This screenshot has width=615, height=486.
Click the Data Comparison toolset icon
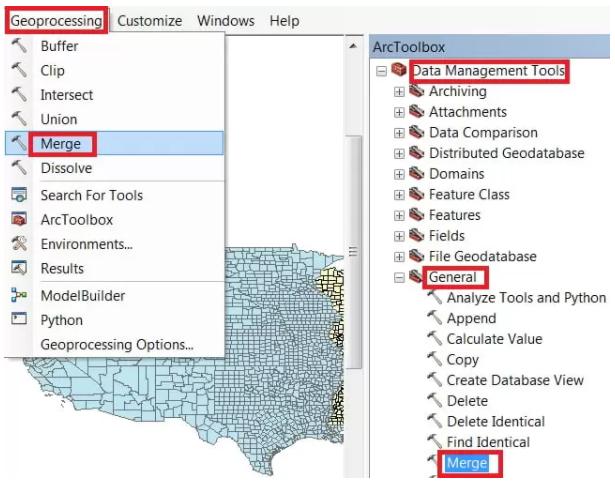point(417,132)
